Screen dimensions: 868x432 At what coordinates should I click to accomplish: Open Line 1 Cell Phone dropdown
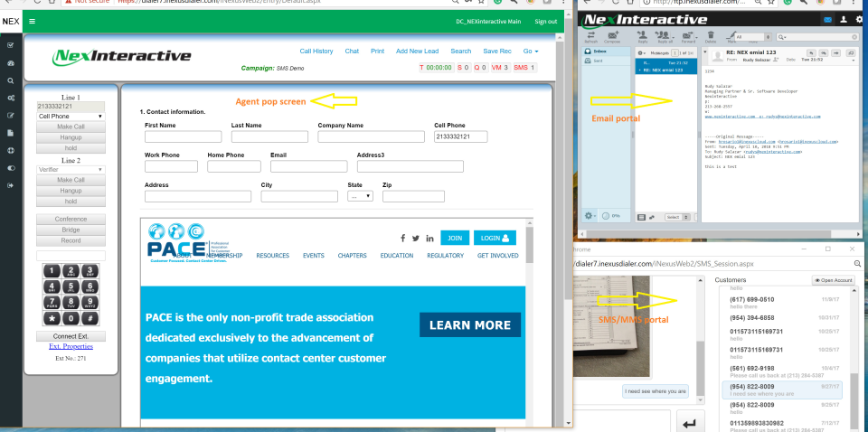71,117
